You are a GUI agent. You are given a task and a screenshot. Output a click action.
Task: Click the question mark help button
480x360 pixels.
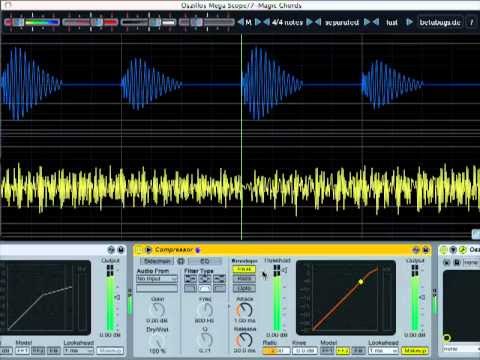472,22
